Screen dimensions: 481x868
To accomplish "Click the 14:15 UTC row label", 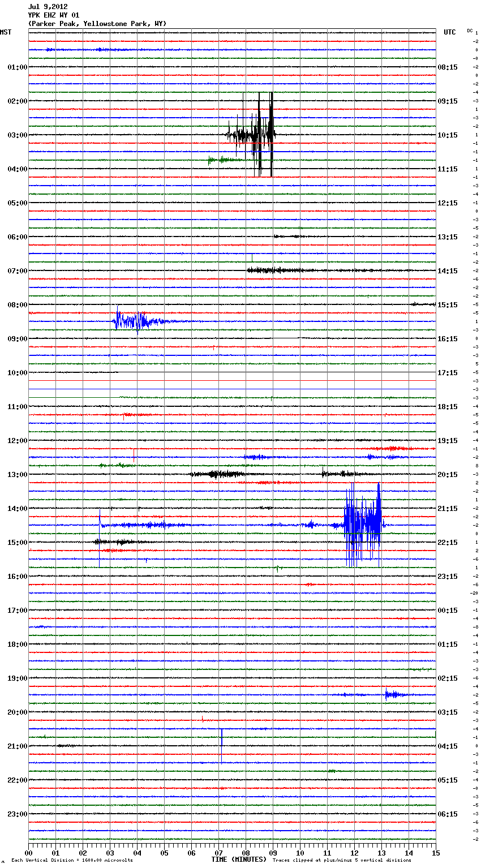I will tap(448, 271).
